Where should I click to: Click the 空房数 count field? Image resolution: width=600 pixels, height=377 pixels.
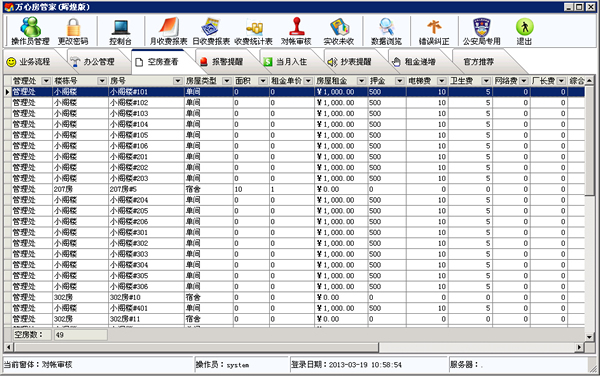[x=80, y=335]
